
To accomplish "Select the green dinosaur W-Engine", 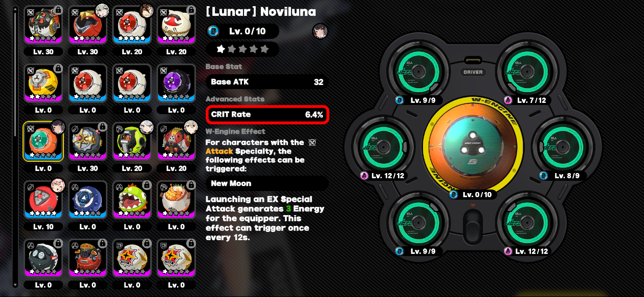I will point(132,200).
